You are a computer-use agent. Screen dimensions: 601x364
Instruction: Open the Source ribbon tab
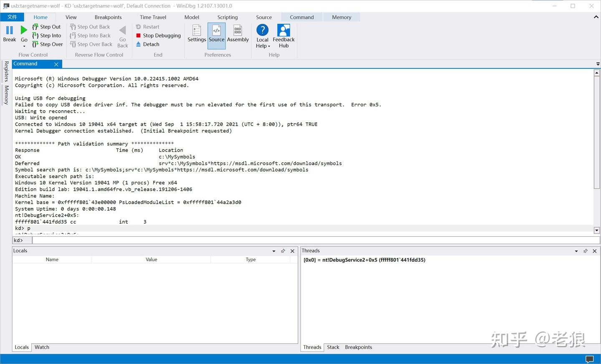click(x=264, y=17)
